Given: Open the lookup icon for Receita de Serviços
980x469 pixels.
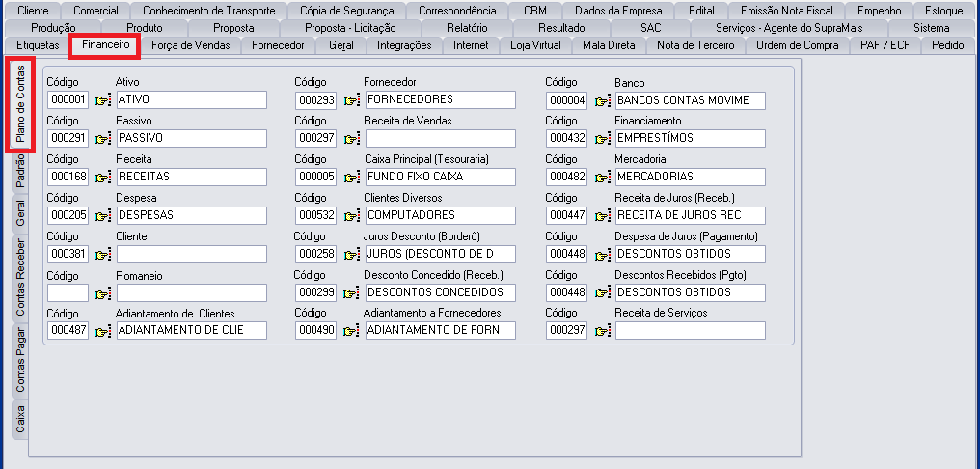Looking at the screenshot, I should coord(603,331).
